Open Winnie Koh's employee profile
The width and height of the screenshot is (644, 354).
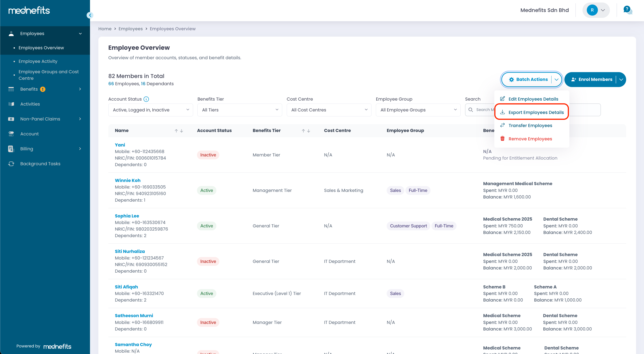[x=128, y=180]
